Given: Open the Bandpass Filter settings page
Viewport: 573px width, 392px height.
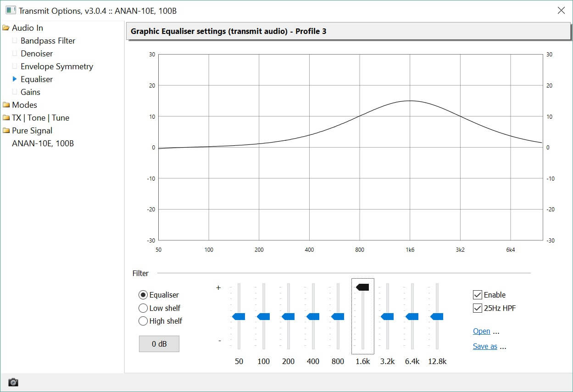Looking at the screenshot, I should 48,41.
